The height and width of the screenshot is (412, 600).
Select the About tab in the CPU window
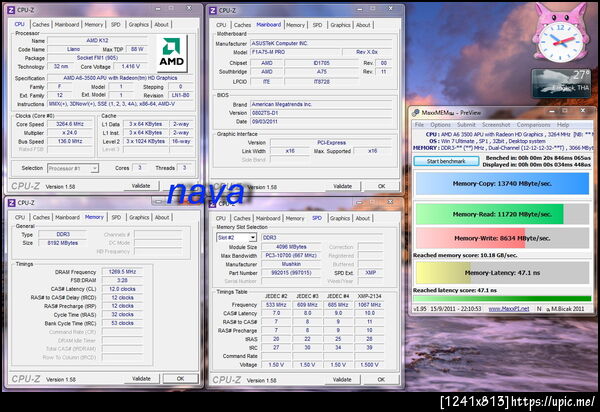(161, 24)
